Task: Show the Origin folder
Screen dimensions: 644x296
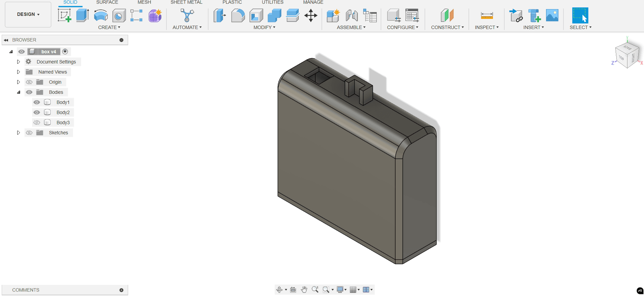Action: click(29, 82)
